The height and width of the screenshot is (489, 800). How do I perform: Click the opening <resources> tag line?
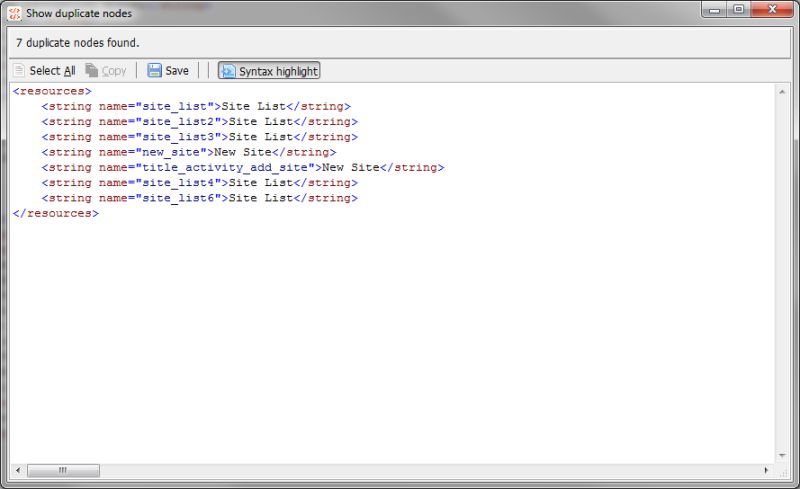(x=52, y=91)
